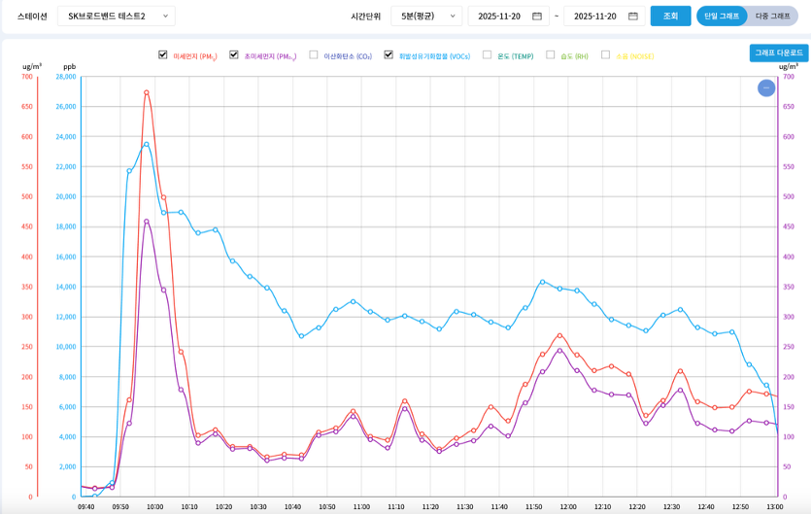This screenshot has width=812, height=515.
Task: Click the round blue minus icon on chart
Action: click(x=766, y=88)
